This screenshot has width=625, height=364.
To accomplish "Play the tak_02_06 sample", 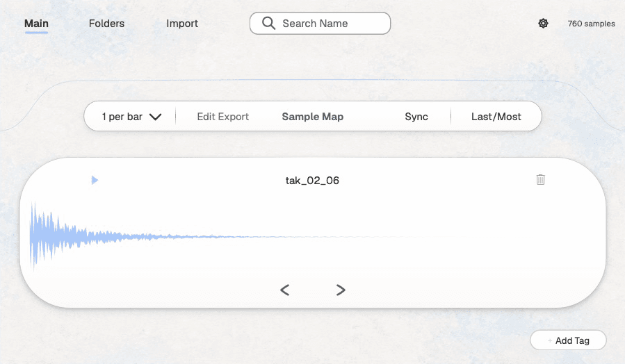I will [x=95, y=180].
